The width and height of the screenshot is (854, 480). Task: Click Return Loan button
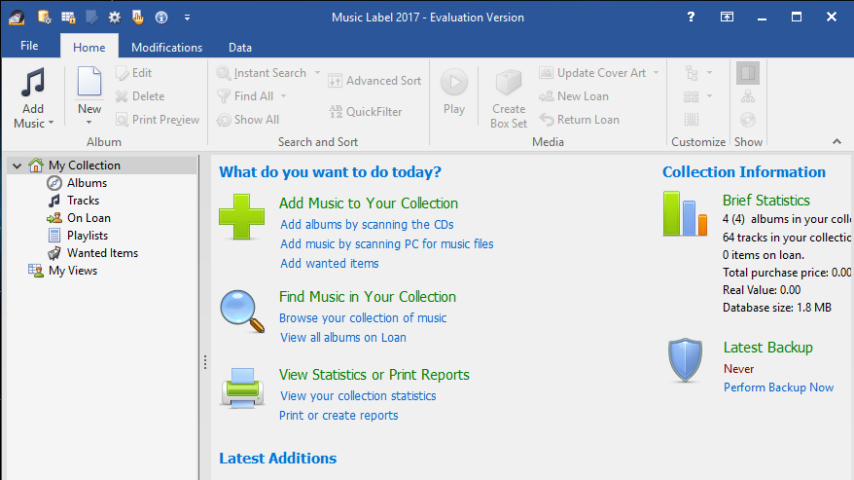pos(580,120)
